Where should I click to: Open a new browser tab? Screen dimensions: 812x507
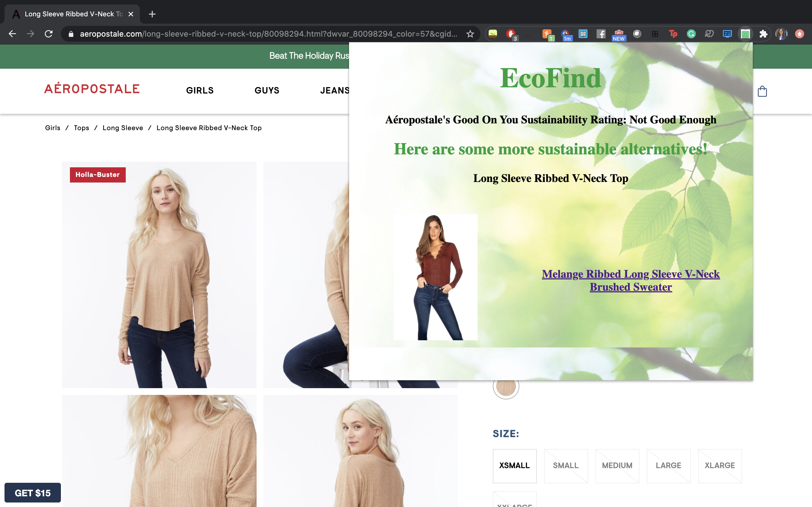click(x=152, y=14)
